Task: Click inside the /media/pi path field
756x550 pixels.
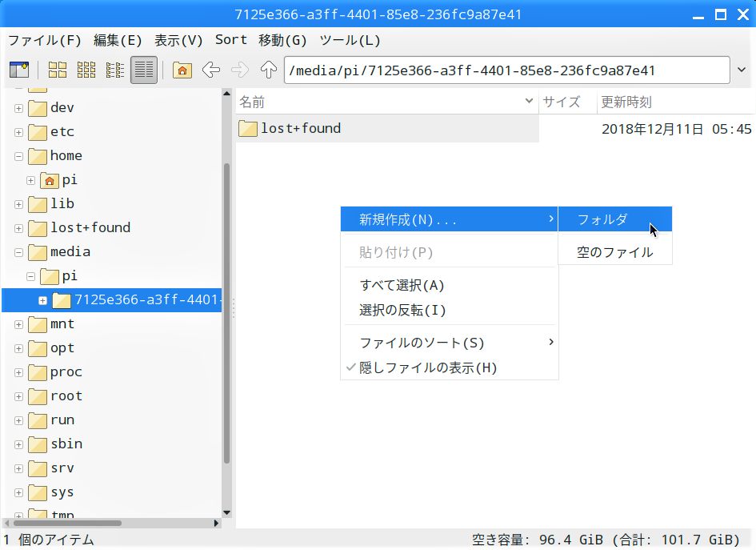Action: 506,70
